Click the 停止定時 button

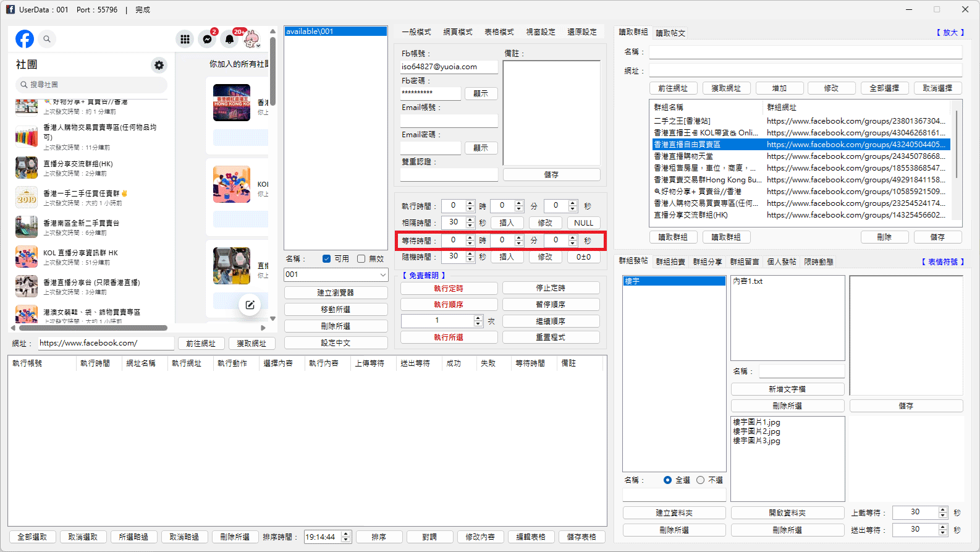[x=551, y=288]
